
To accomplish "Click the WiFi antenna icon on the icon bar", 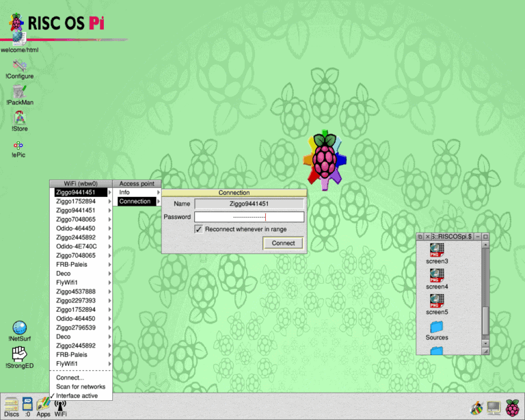I will [x=60, y=408].
